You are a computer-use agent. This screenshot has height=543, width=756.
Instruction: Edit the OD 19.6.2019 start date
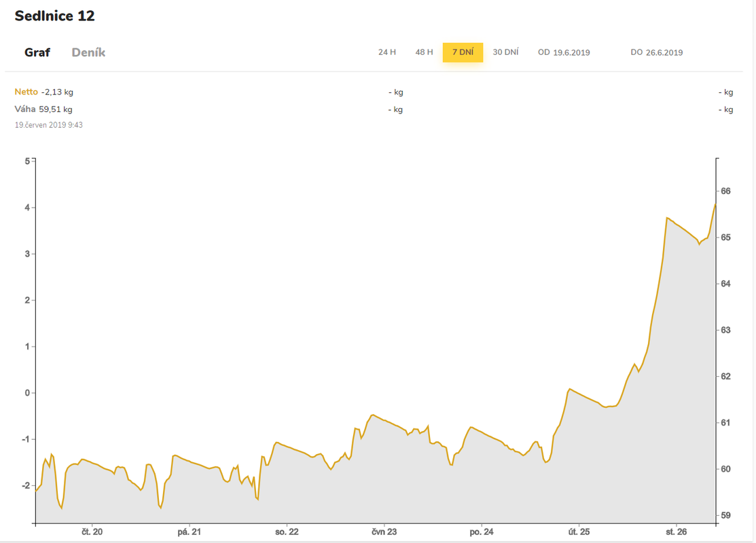[x=564, y=52]
